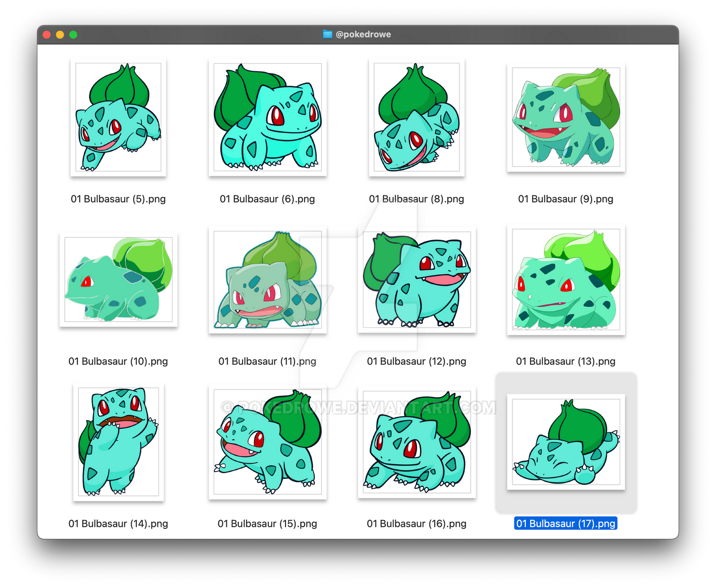Click the file name 01 Bulbasaur (5).png
Viewport: 716px width, 588px height.
coord(118,199)
